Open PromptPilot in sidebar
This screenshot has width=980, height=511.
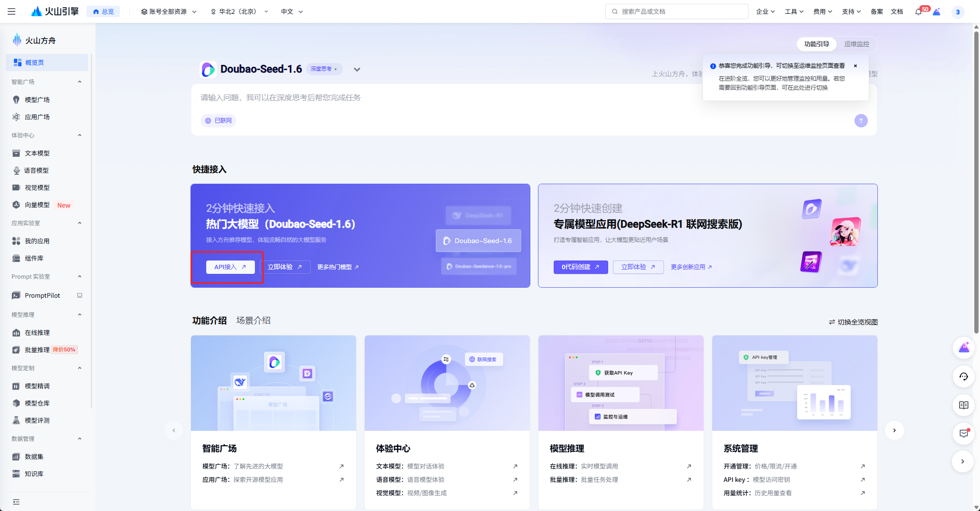click(x=47, y=295)
